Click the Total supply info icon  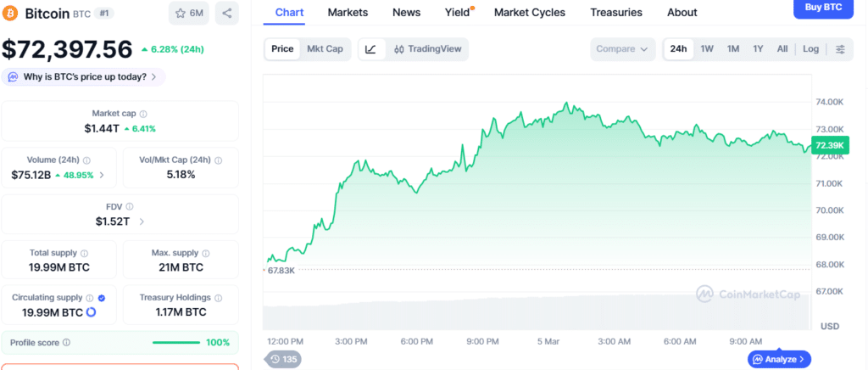click(84, 253)
